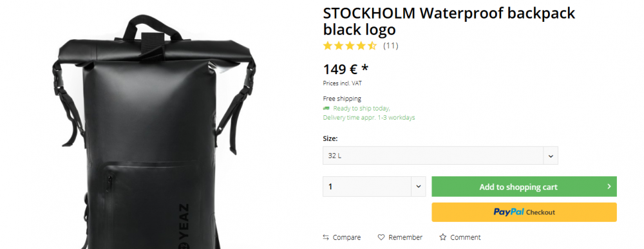The image size is (644, 249).
Task: Click the heart icon beside Remember
Action: point(381,237)
